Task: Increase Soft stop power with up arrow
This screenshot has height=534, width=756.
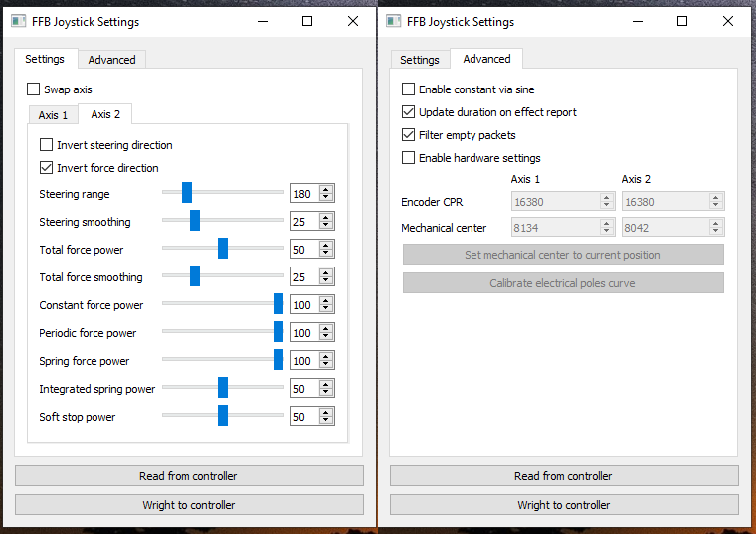Action: [326, 413]
